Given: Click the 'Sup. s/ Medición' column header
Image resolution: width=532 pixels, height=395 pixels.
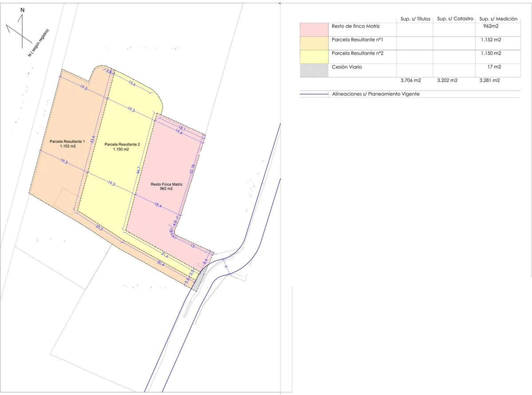Looking at the screenshot, I should pyautogui.click(x=498, y=19).
